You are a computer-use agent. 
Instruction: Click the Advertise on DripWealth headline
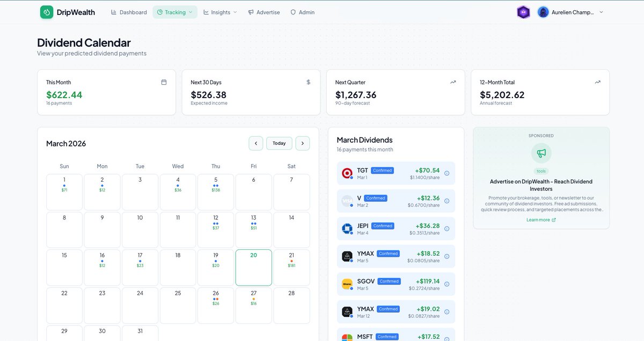pyautogui.click(x=541, y=185)
